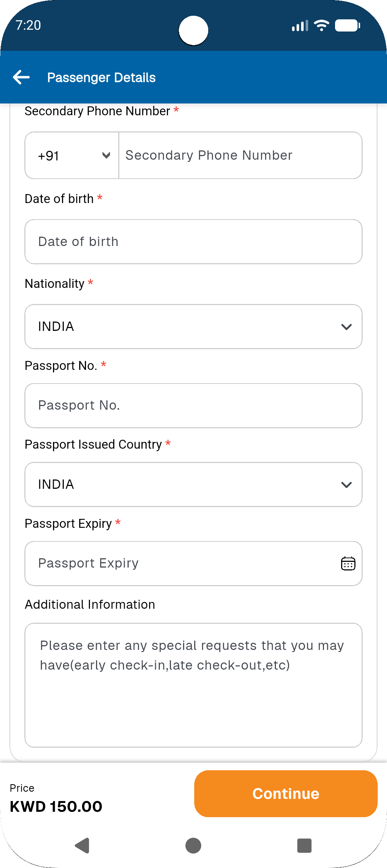Viewport: 387px width, 868px height.
Task: Tap the Wi-Fi status icon
Action: point(321,25)
